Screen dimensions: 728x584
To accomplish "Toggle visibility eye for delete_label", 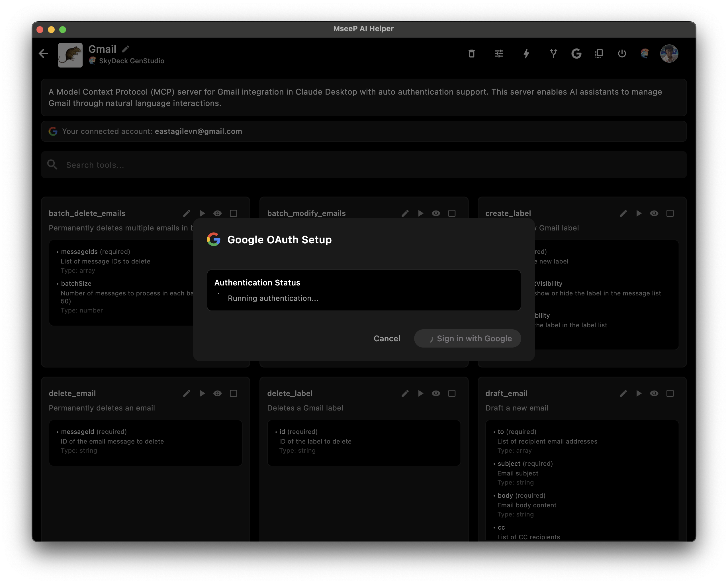I will (x=435, y=393).
